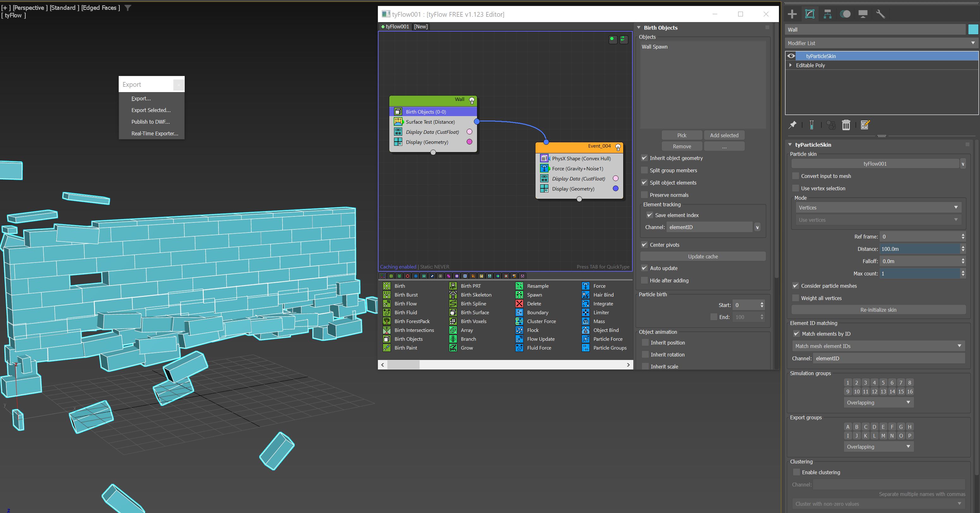Click the Add selected button
Screen dimensions: 980x513
pos(724,135)
